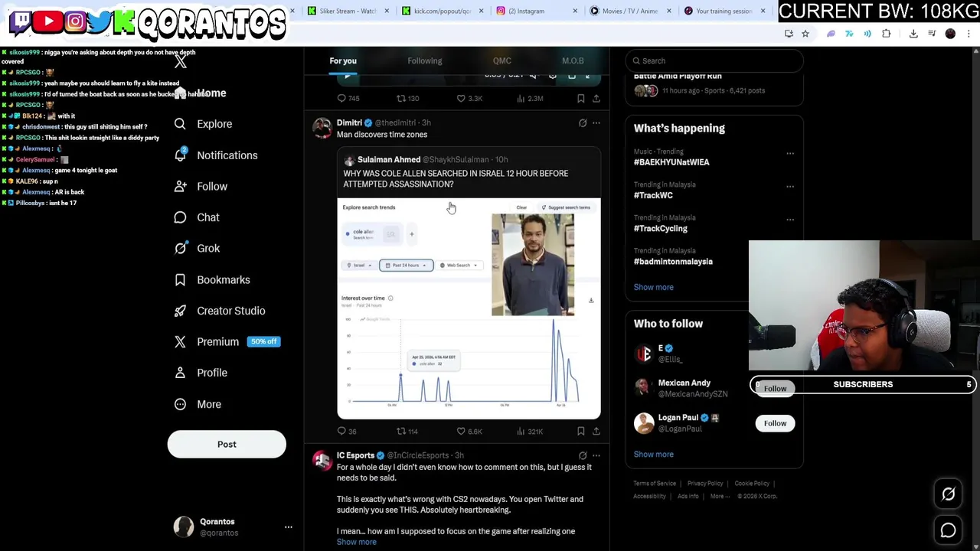Click the Follow item in the left sidebar
This screenshot has width=980, height=551.
point(201,187)
